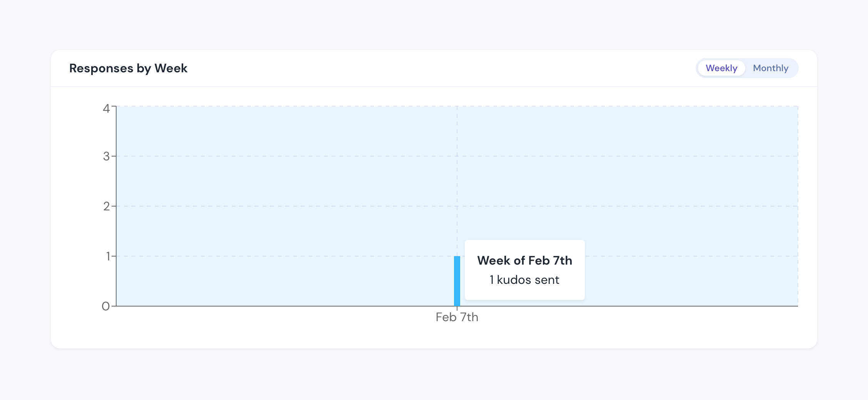Click the "1 kudos sent" tooltip text
The image size is (868, 400).
click(x=524, y=280)
